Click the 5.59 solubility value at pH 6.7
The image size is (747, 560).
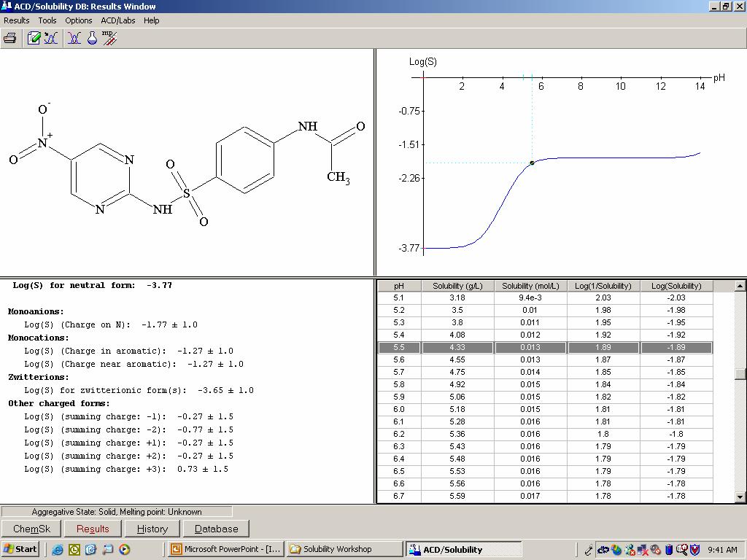click(x=457, y=496)
